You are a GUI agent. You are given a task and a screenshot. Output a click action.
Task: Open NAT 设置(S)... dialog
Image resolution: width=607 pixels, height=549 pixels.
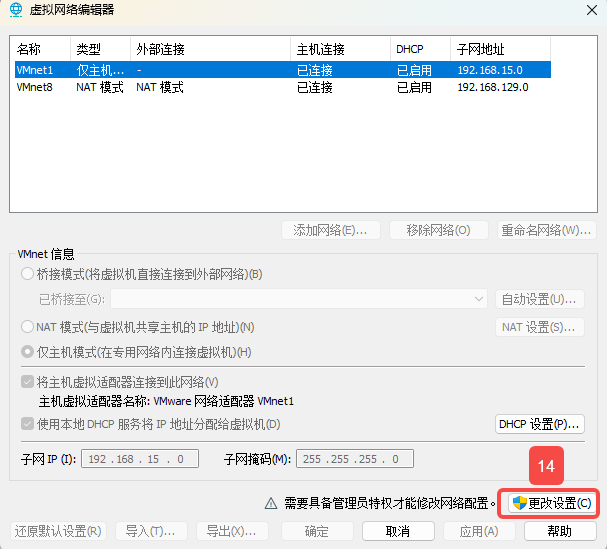(540, 327)
